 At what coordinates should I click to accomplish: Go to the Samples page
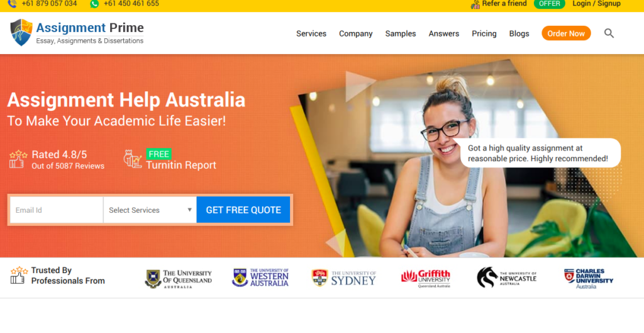point(401,34)
